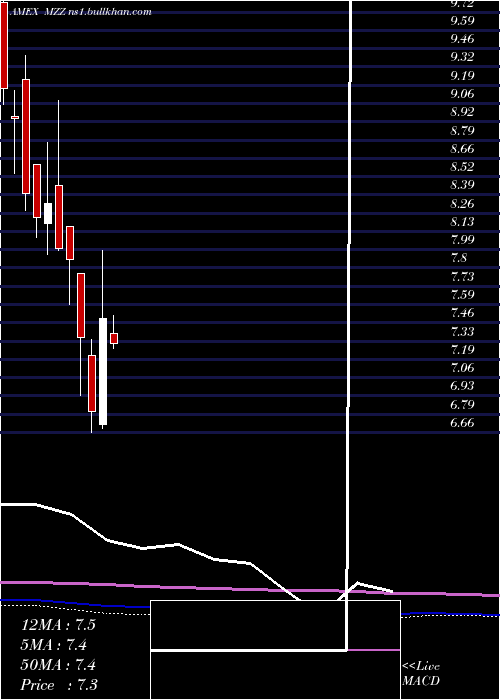Click the 6.93 price axis label

[462, 386]
